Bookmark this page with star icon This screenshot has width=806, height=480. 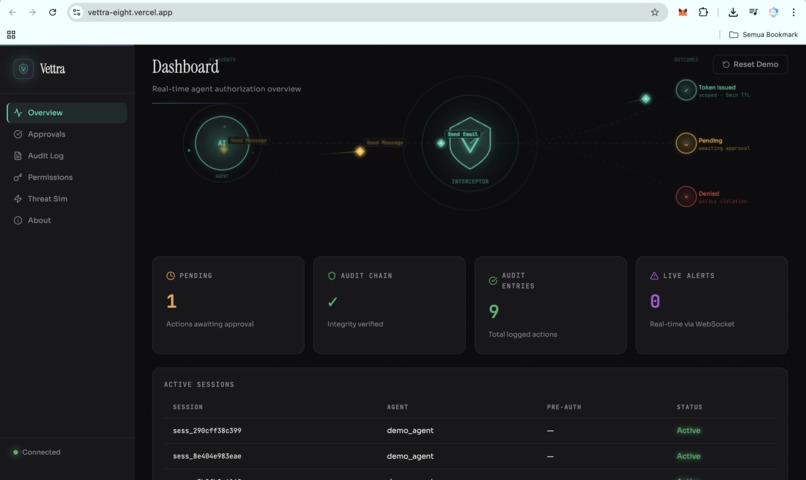[x=654, y=12]
